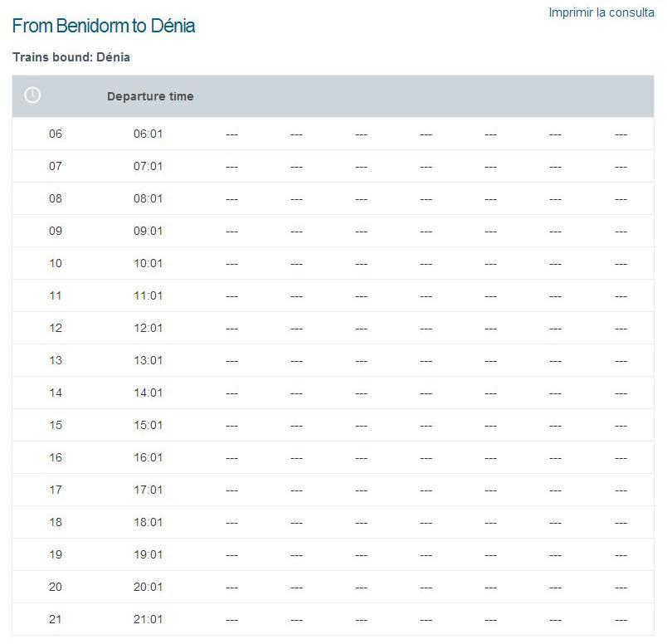This screenshot has width=667, height=644.
Task: Select the 16:01 departure entry
Action: pos(148,457)
